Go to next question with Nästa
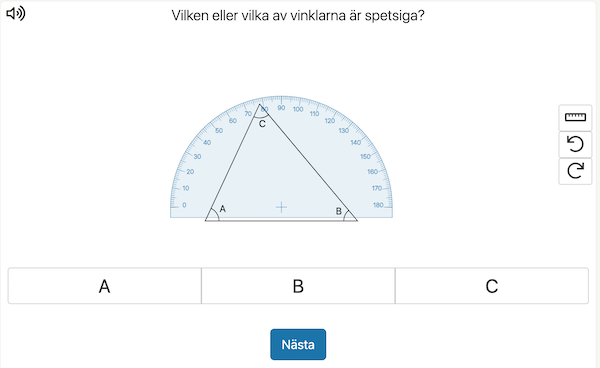The width and height of the screenshot is (600, 368). (x=298, y=344)
